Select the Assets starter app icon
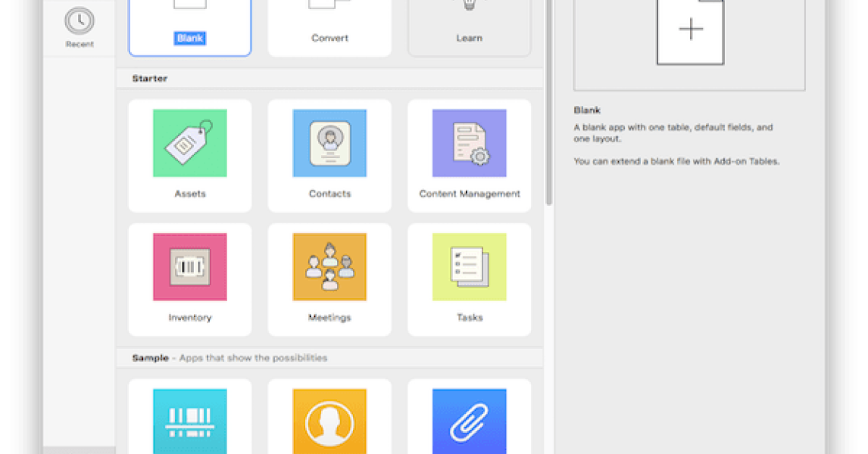Image resolution: width=868 pixels, height=454 pixels. pos(190,143)
